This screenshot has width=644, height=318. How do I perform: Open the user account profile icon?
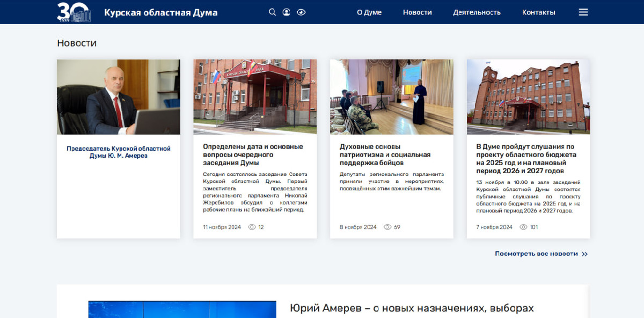[287, 12]
